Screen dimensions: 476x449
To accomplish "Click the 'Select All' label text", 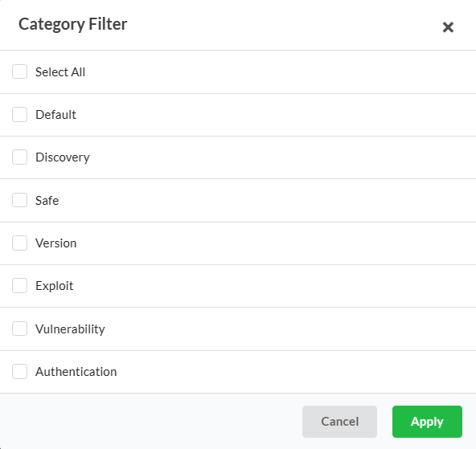I will [x=60, y=72].
